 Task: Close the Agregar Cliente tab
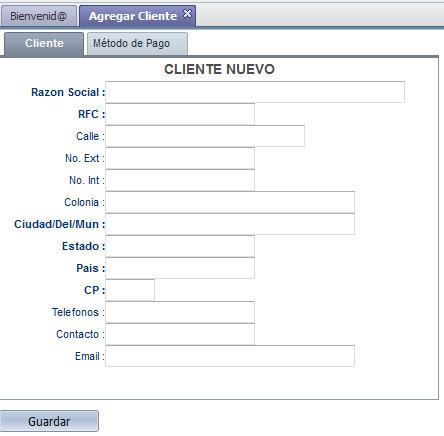click(188, 14)
